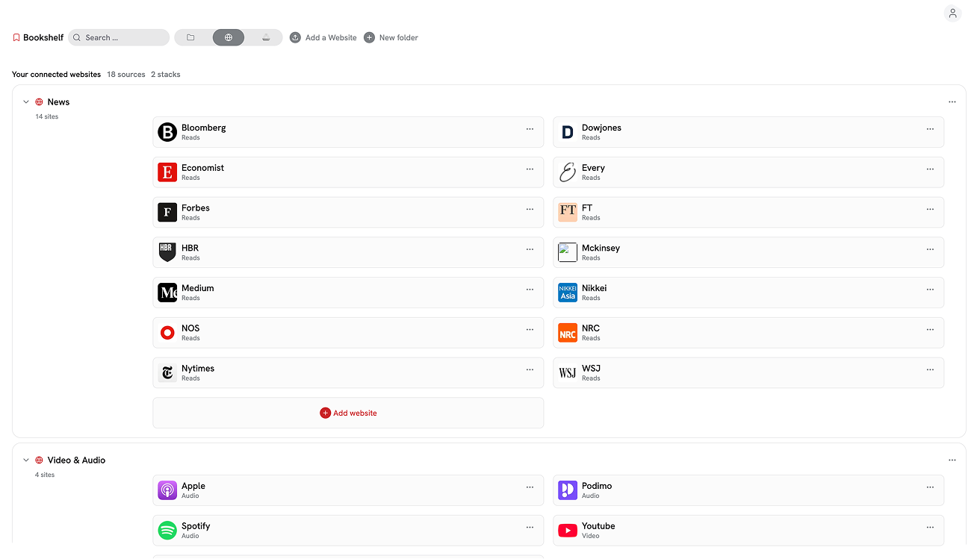Viewport: 980px width, 559px height.
Task: Click the Medium logo icon
Action: 167,293
